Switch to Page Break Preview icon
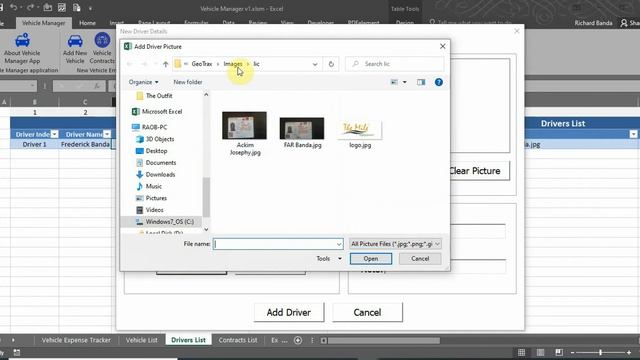 (x=559, y=352)
